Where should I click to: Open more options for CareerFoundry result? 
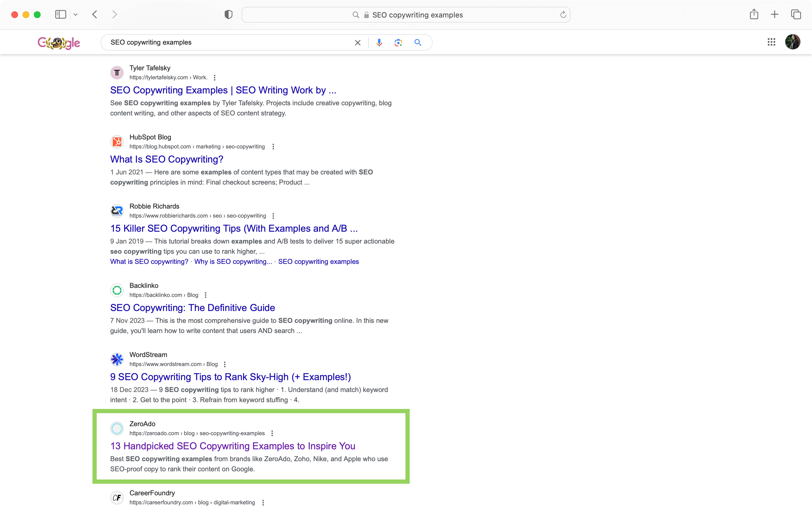coord(263,503)
